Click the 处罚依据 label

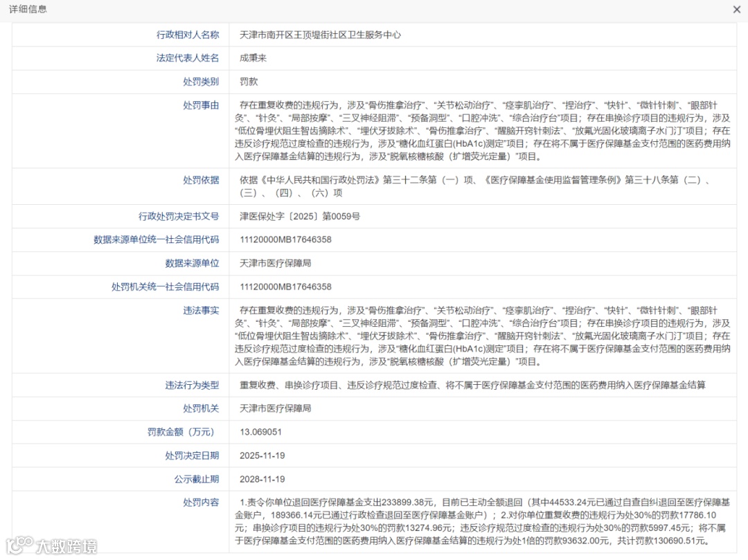coord(201,180)
